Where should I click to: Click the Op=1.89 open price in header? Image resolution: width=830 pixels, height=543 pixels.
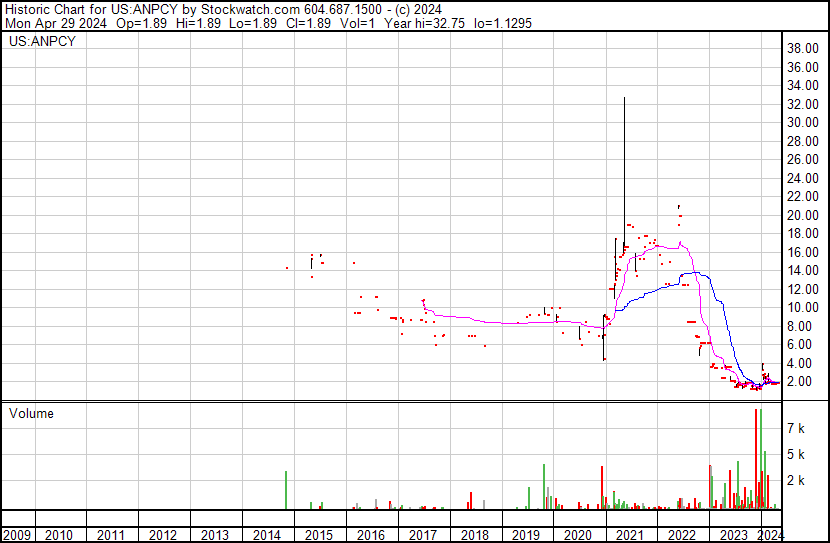[141, 23]
